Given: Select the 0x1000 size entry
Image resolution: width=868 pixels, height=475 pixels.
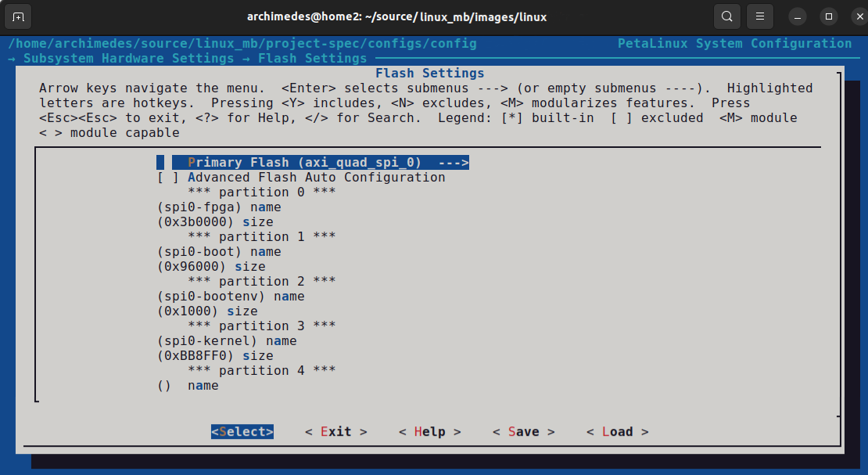Looking at the screenshot, I should [x=207, y=311].
